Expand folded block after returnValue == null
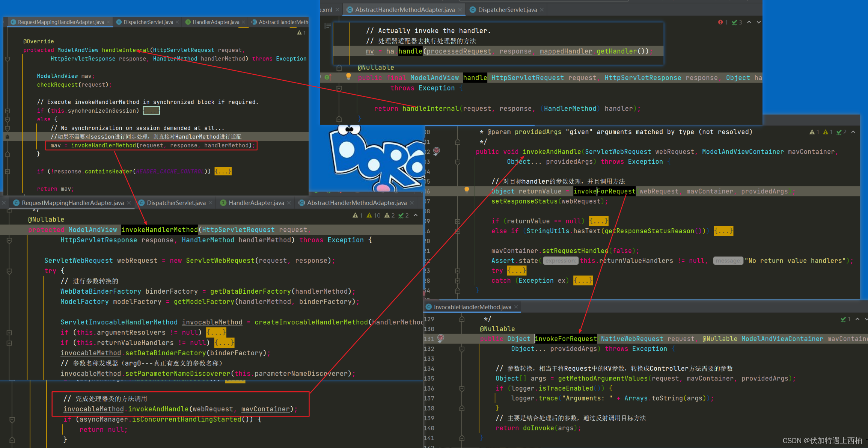 click(x=599, y=221)
